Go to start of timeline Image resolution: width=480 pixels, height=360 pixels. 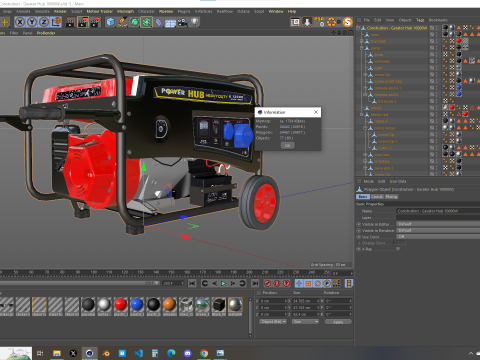[192, 283]
